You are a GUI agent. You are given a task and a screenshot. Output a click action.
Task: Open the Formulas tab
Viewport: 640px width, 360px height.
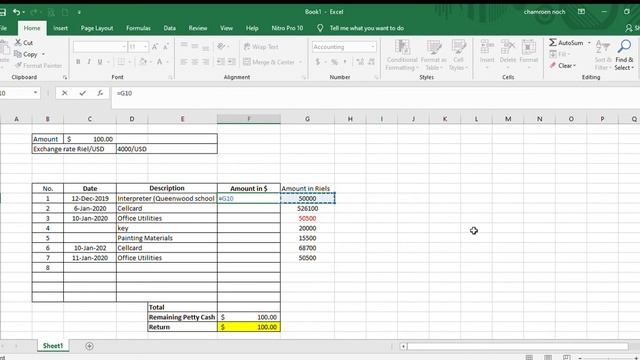[x=138, y=28]
